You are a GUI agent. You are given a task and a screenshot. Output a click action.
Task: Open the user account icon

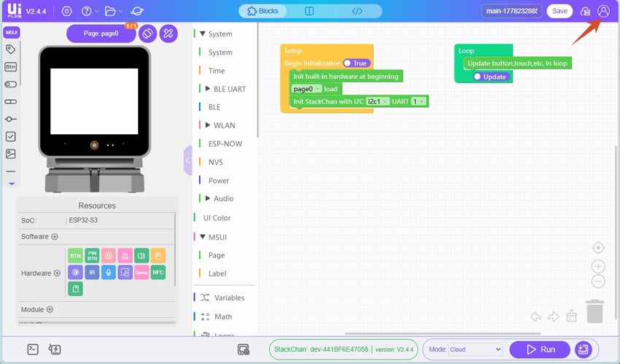click(603, 11)
